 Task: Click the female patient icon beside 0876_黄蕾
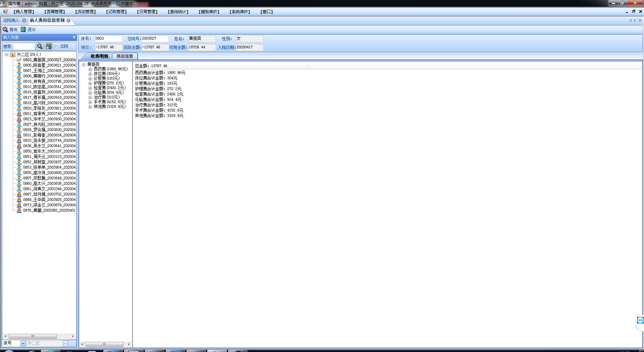click(x=19, y=210)
